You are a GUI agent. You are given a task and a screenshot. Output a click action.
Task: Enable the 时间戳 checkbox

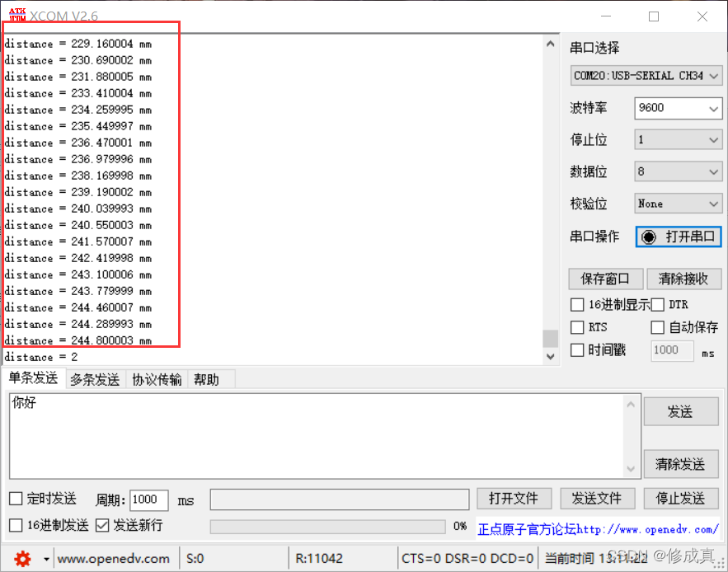[577, 349]
